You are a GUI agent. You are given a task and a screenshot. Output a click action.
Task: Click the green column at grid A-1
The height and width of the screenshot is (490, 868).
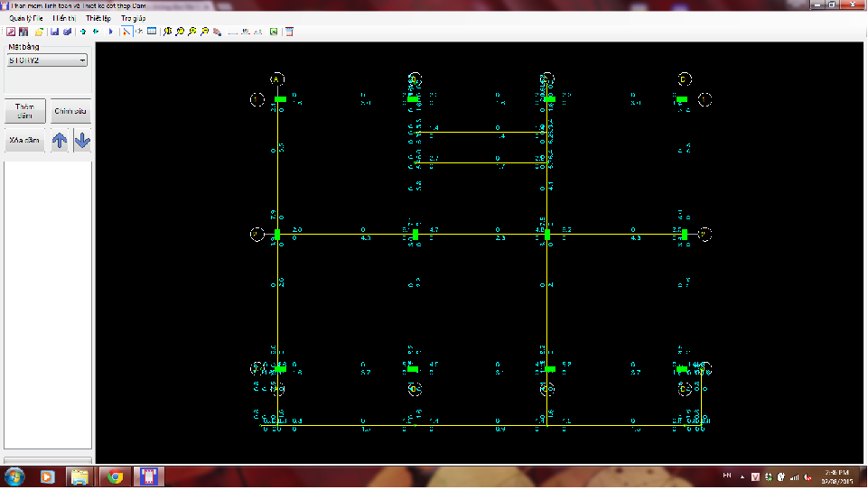[281, 99]
